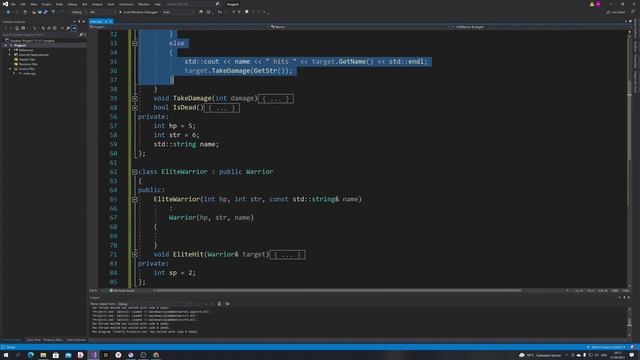Open the View menu

tap(34, 4)
